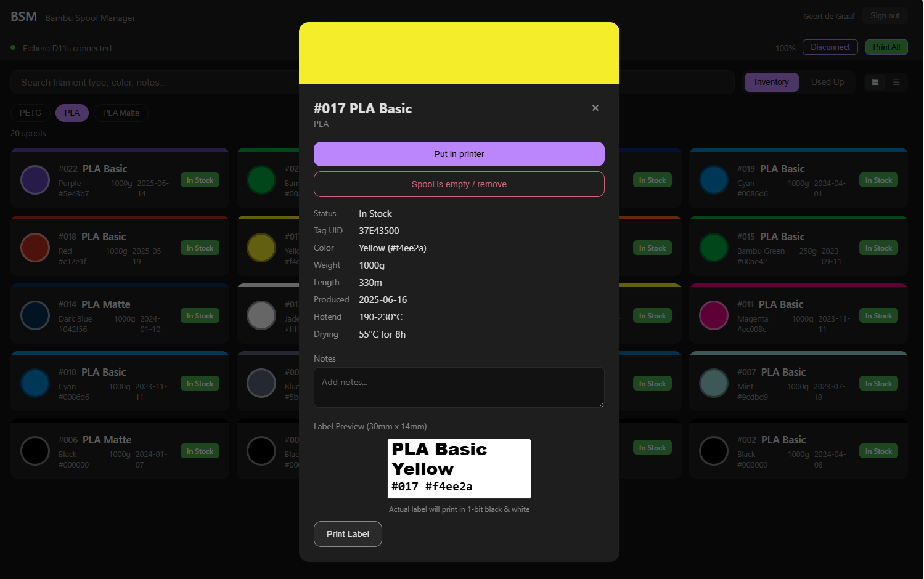Click the magenta swatch of spool #011
This screenshot has height=579, width=924.
coord(714,315)
